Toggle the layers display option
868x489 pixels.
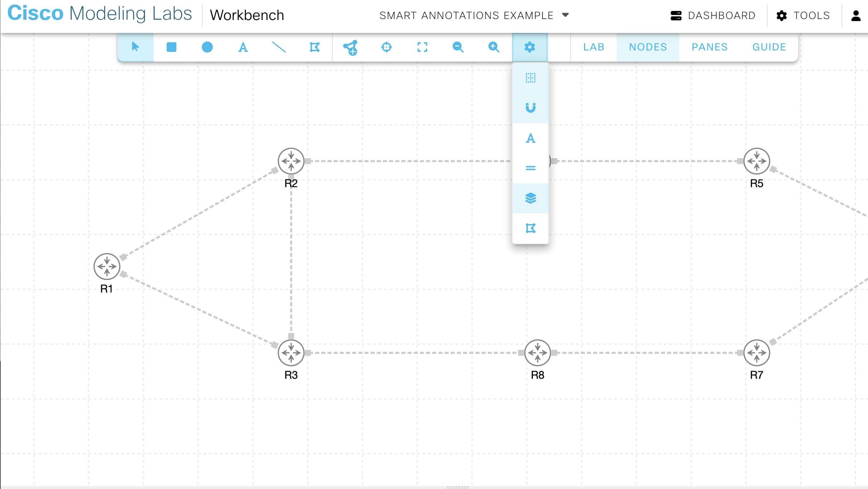click(x=530, y=198)
